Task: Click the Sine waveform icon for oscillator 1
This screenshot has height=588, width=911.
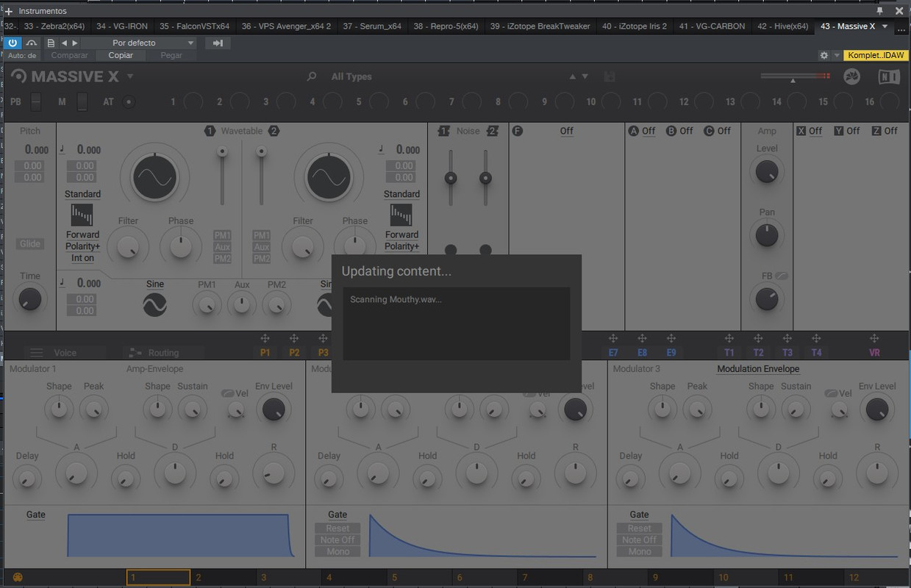Action: [155, 304]
